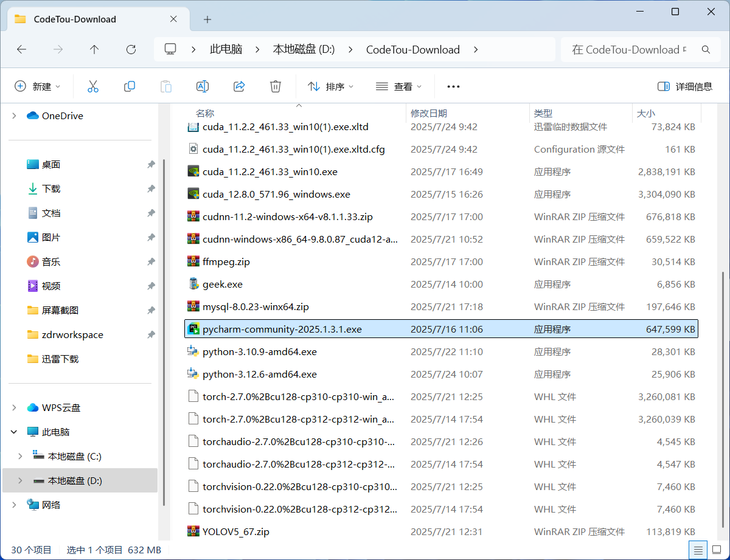Click chevron after 此电脑 in address bar
The width and height of the screenshot is (730, 560).
click(x=257, y=49)
